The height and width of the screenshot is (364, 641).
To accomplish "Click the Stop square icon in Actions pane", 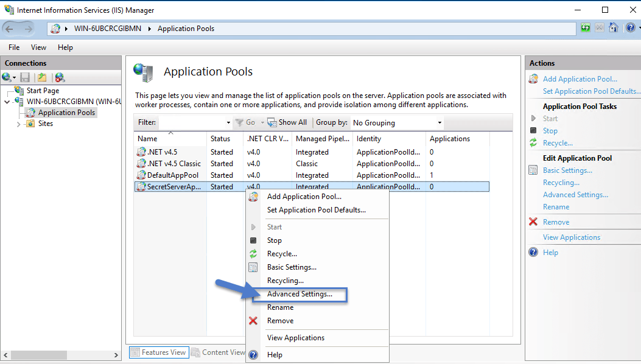I will 533,130.
